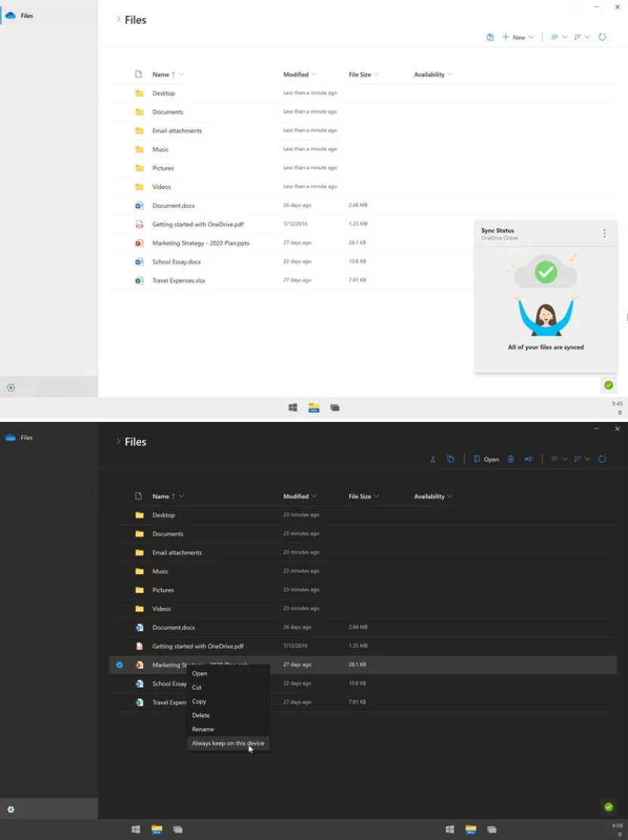Delete the selected file using the trash icon

click(x=511, y=459)
